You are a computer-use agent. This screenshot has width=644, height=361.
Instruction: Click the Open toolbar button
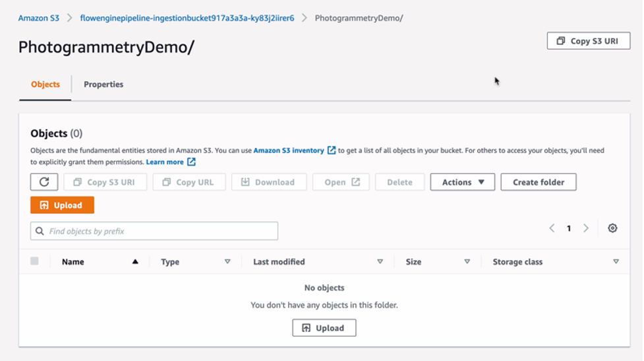[x=341, y=182]
